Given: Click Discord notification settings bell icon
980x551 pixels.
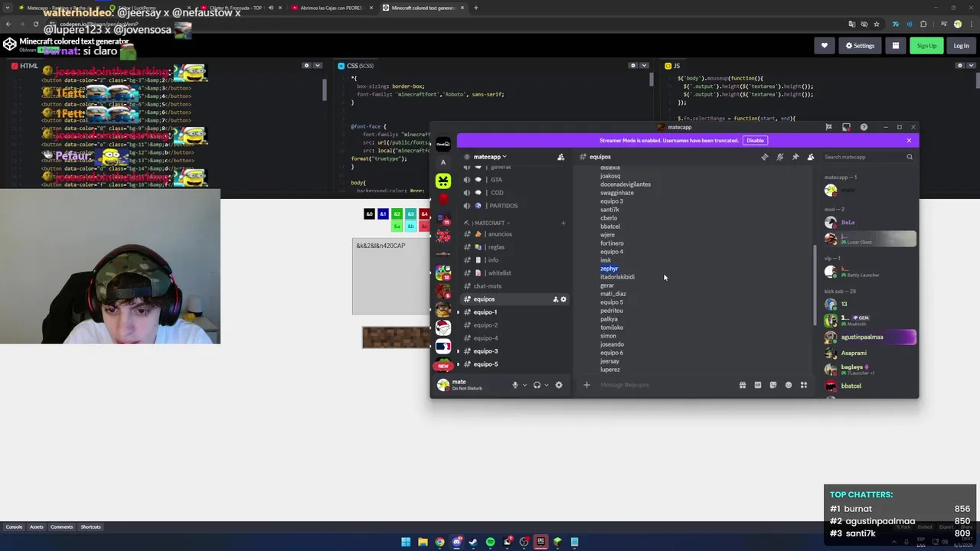Looking at the screenshot, I should coord(779,157).
